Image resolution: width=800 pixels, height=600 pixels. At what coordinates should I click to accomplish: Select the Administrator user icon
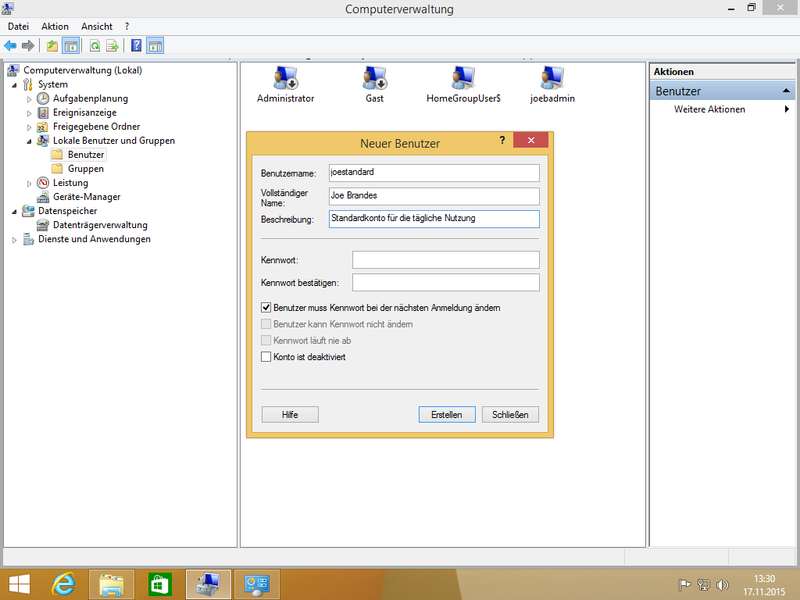tap(285, 79)
